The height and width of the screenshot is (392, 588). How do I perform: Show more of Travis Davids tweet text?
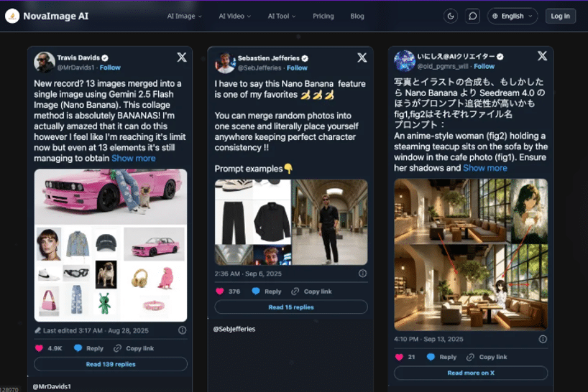(x=134, y=158)
